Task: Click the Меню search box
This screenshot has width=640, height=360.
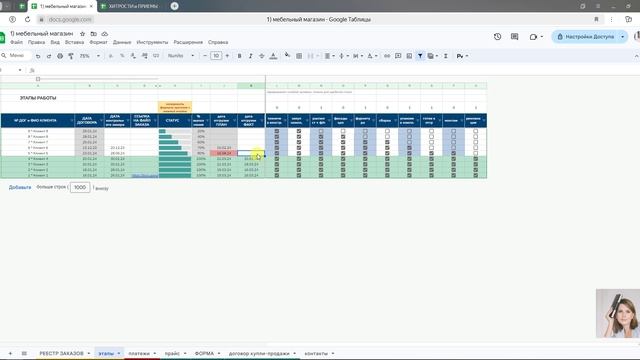Action: click(17, 56)
